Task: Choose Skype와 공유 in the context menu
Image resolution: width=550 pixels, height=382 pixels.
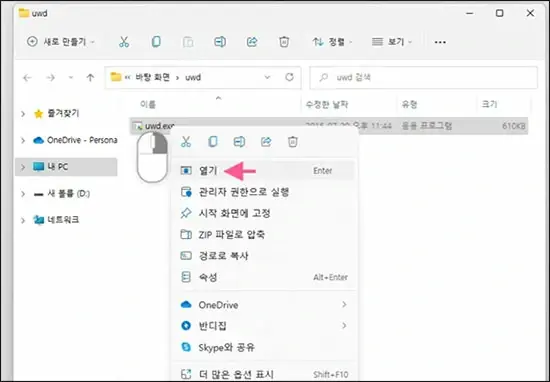Action: point(264,347)
